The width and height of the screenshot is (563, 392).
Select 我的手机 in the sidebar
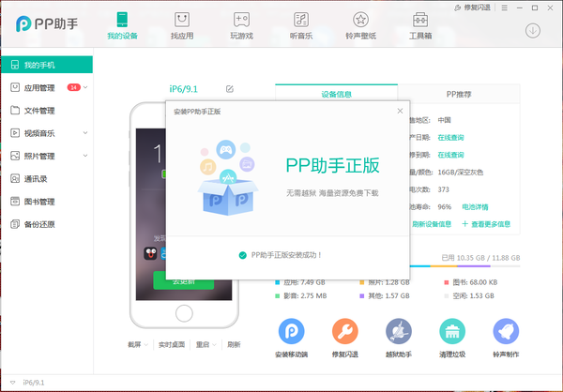47,65
